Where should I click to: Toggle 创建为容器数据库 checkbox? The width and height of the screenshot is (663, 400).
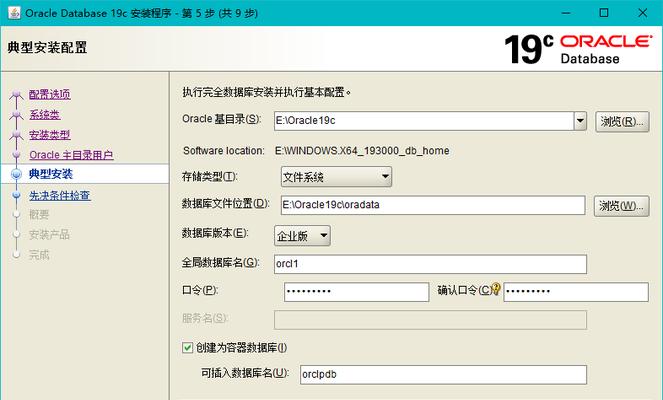pos(187,348)
